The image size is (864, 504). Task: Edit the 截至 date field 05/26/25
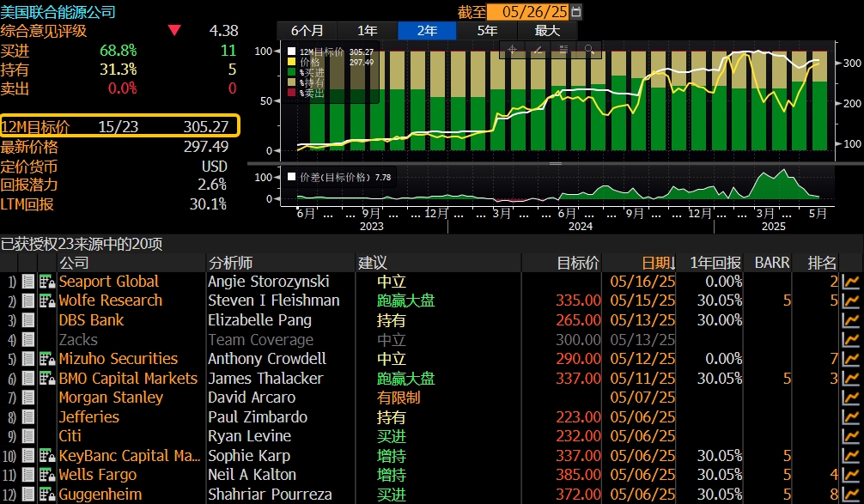coord(528,11)
